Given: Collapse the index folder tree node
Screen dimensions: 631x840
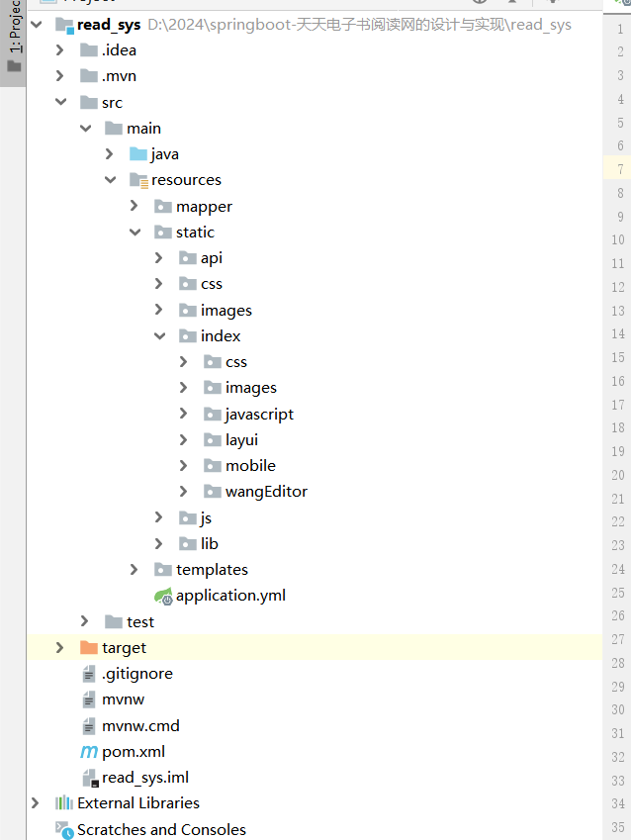Looking at the screenshot, I should point(159,336).
